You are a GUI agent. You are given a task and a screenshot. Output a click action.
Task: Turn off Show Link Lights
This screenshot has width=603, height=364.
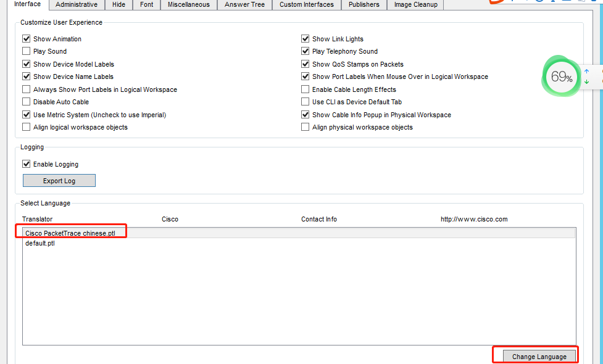pos(305,39)
